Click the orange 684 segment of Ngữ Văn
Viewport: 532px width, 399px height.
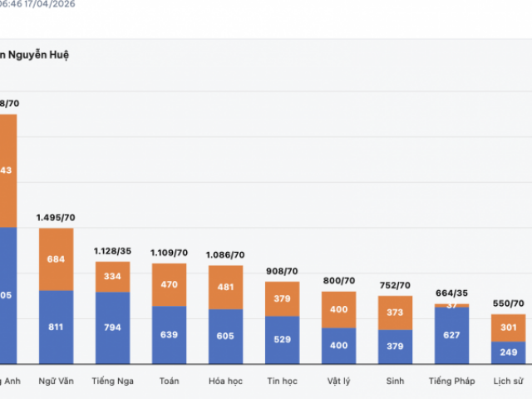pyautogui.click(x=57, y=259)
